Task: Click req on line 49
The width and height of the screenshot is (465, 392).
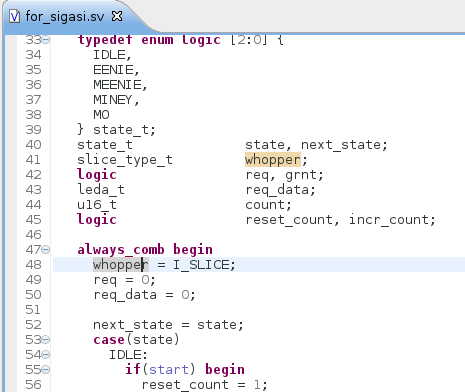Action: (x=105, y=280)
